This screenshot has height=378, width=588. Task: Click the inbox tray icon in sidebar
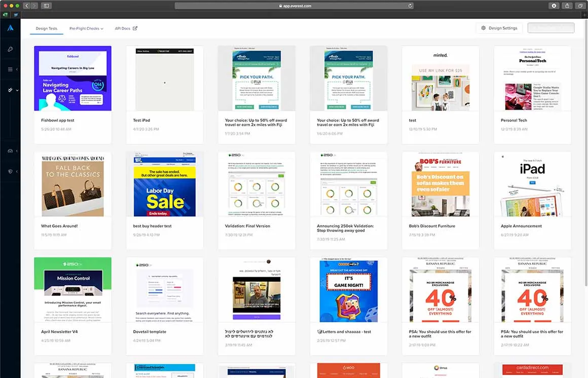[10, 151]
